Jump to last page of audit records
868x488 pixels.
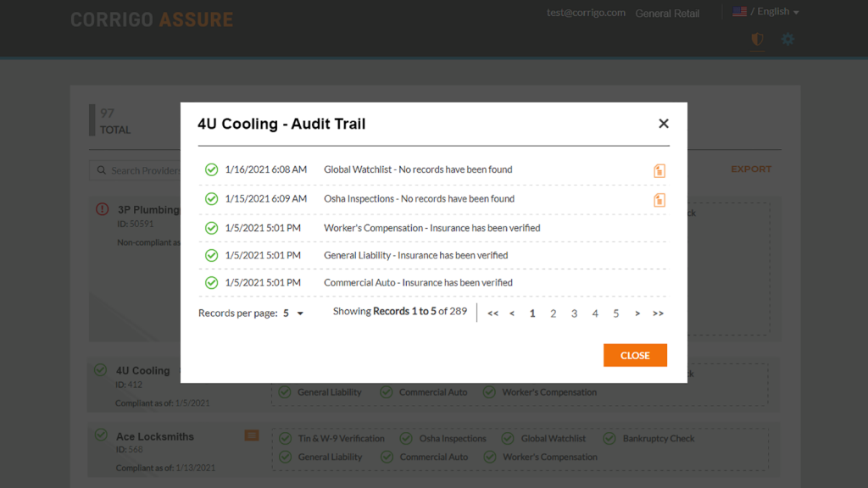tap(658, 313)
